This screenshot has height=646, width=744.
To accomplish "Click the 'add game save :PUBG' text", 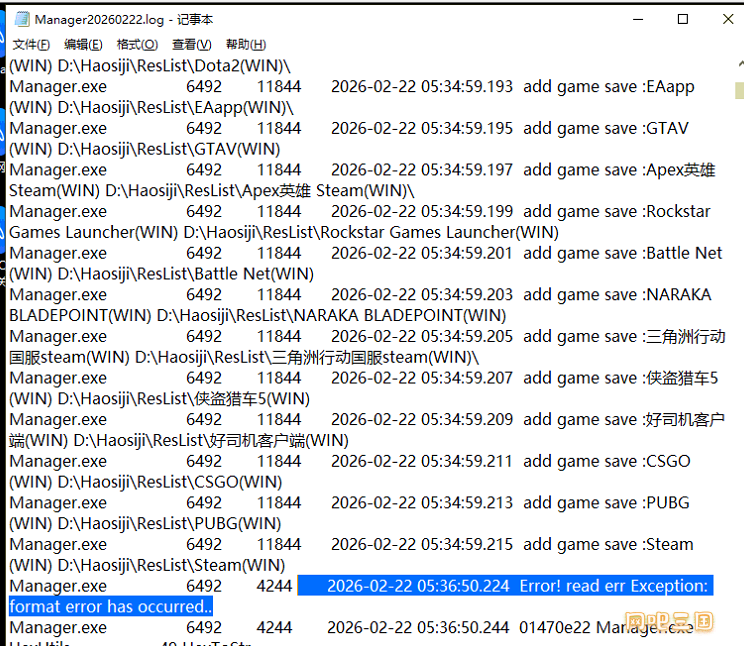I will 606,503.
